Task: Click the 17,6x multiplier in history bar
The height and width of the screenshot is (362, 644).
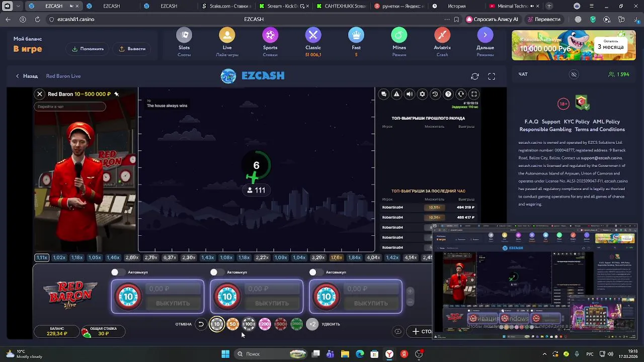Action: click(x=337, y=257)
